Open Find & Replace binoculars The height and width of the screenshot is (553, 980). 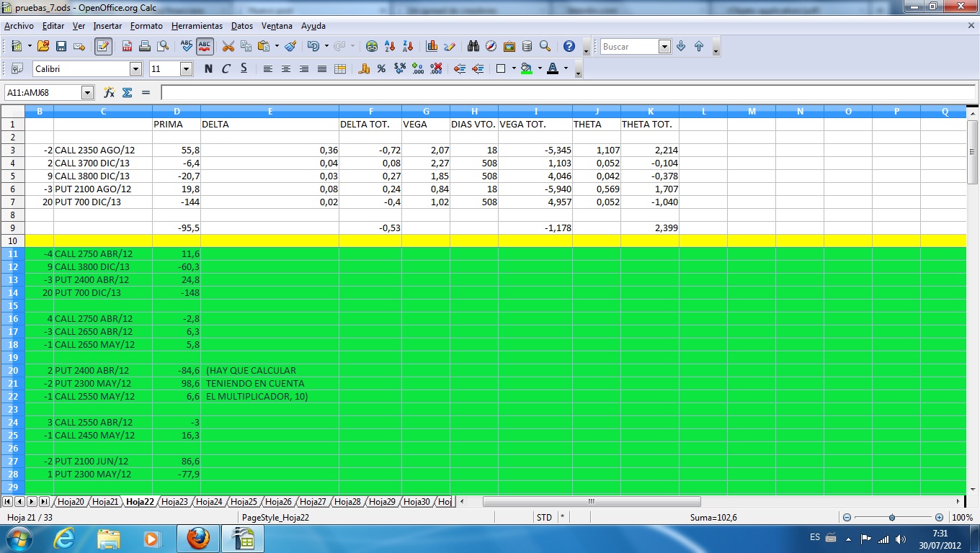473,47
